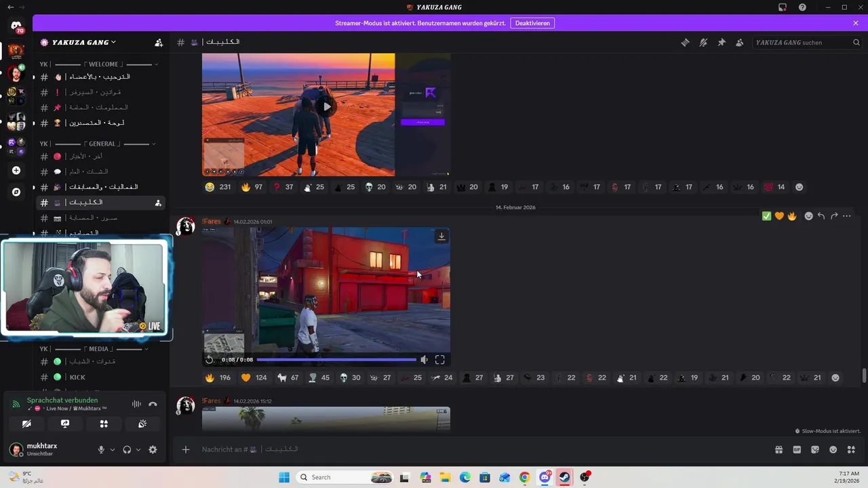868x488 pixels.
Task: Toggle microphone mute next to mukhtarx
Action: pyautogui.click(x=101, y=449)
